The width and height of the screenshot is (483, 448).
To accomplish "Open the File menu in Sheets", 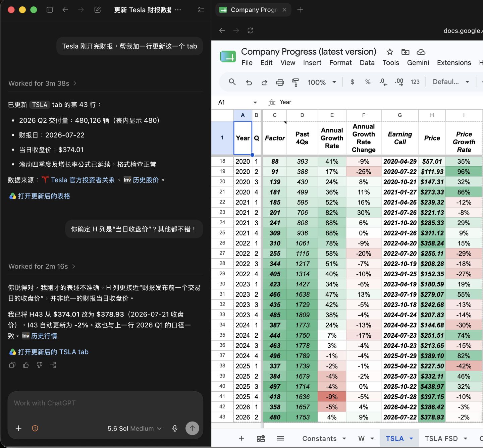I will click(247, 63).
